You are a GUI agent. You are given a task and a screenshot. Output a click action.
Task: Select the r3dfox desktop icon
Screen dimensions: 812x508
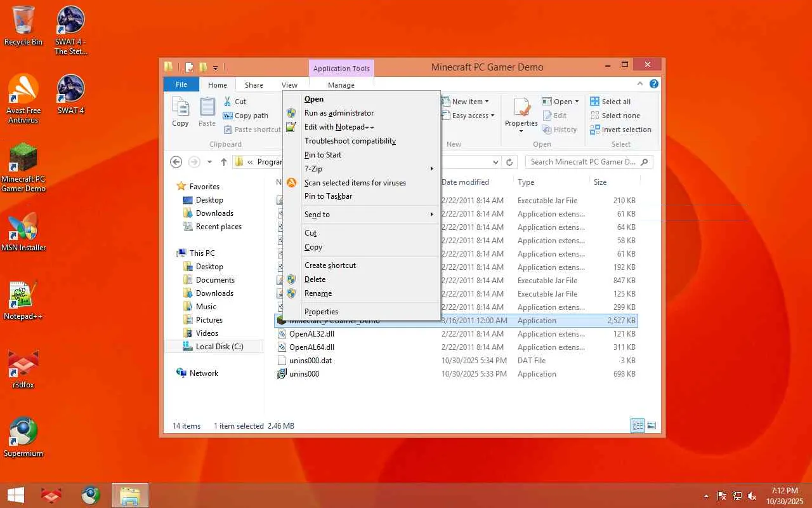(23, 368)
